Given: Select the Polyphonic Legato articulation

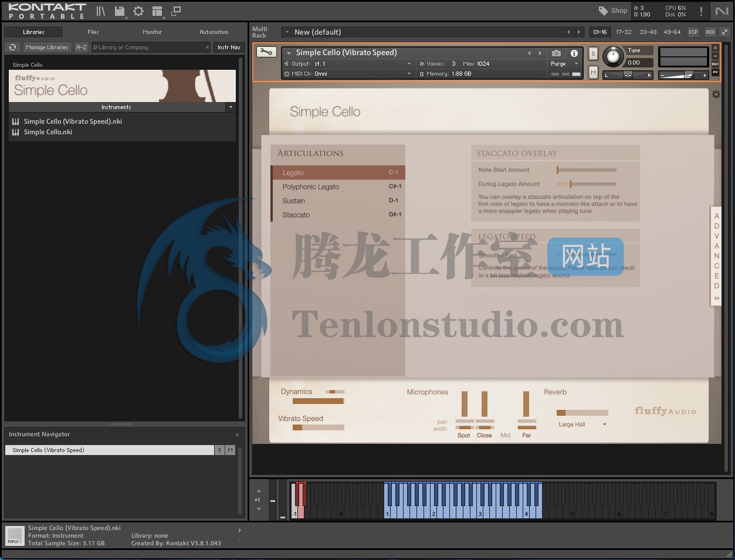Looking at the screenshot, I should (x=338, y=186).
